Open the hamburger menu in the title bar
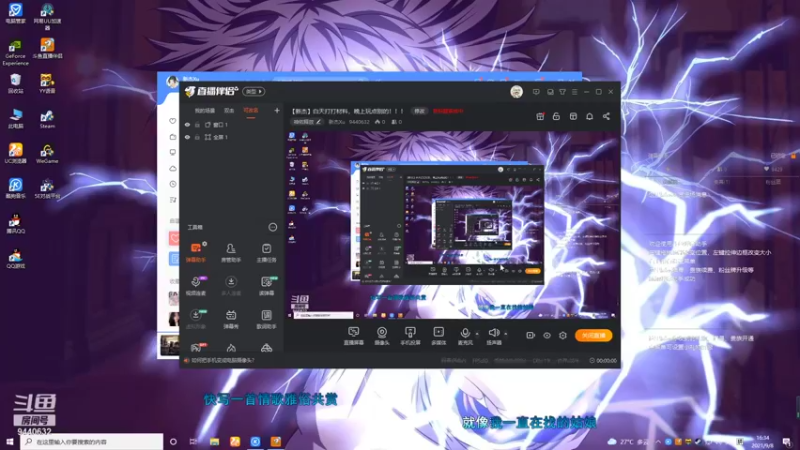 coord(574,92)
